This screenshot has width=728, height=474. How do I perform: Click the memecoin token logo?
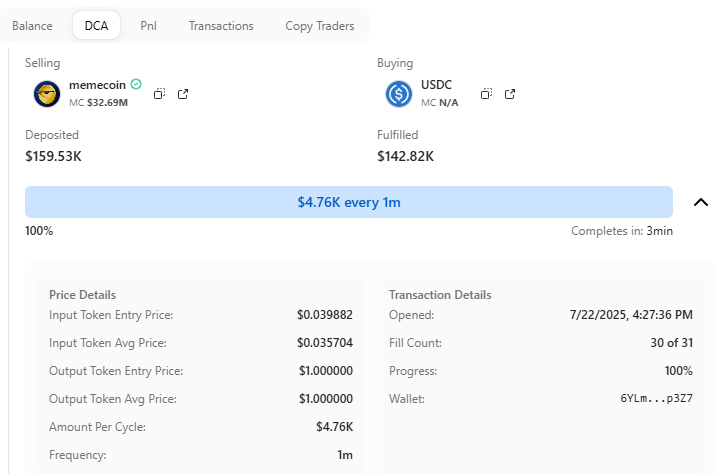tap(47, 94)
